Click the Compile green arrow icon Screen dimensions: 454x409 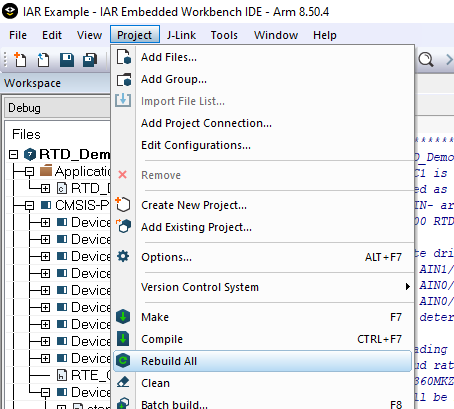coord(123,339)
